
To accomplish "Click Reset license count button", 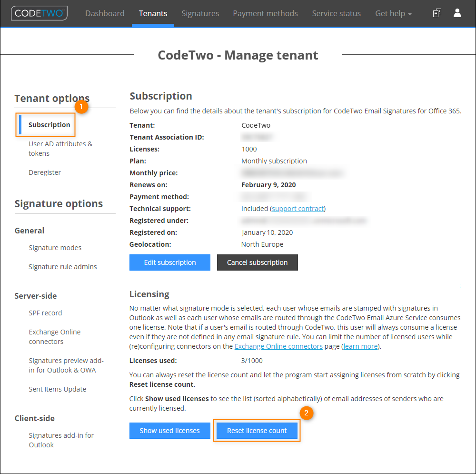I will (257, 430).
